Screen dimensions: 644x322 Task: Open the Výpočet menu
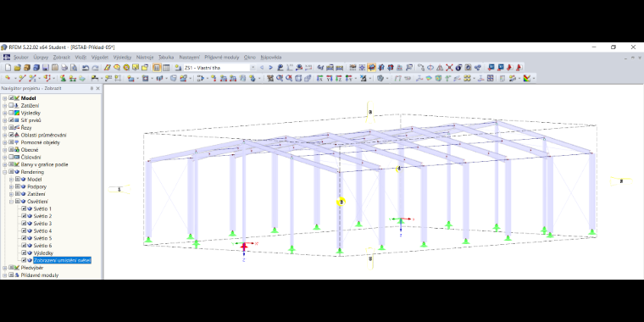[100, 58]
